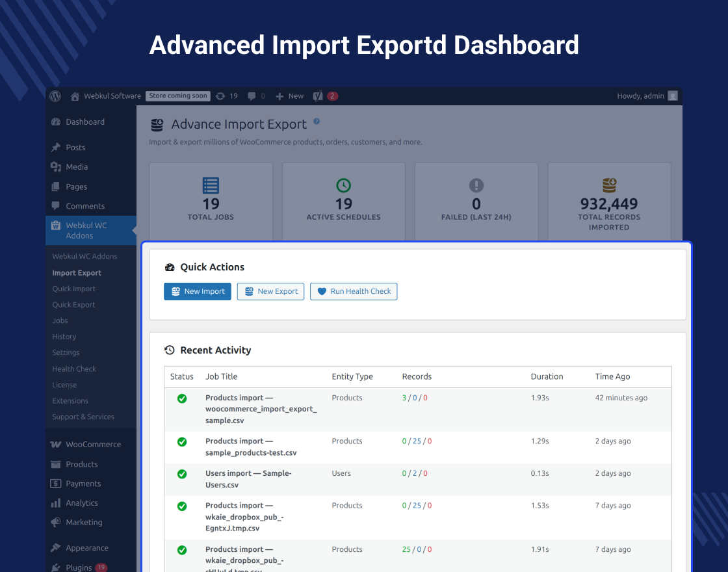
Task: Click the Total Records Imported database icon
Action: 609,185
